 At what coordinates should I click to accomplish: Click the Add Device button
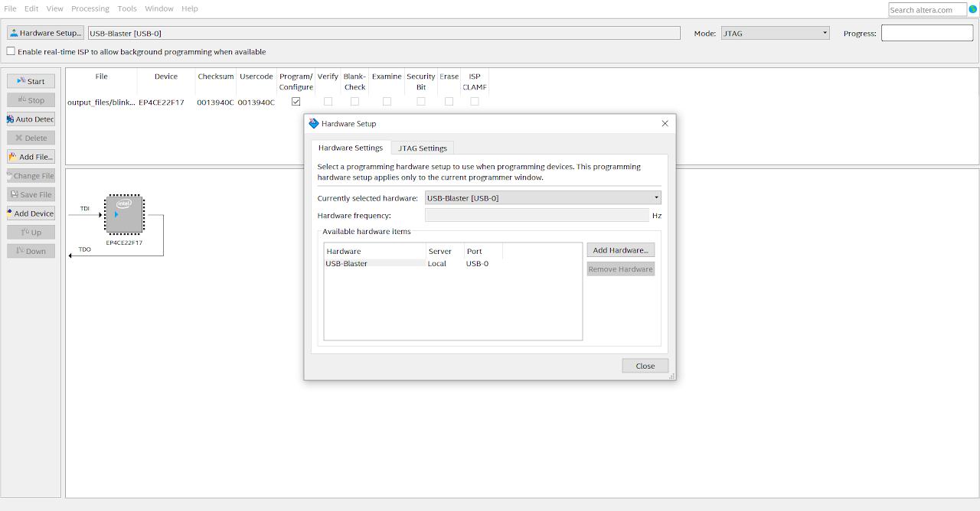(31, 213)
